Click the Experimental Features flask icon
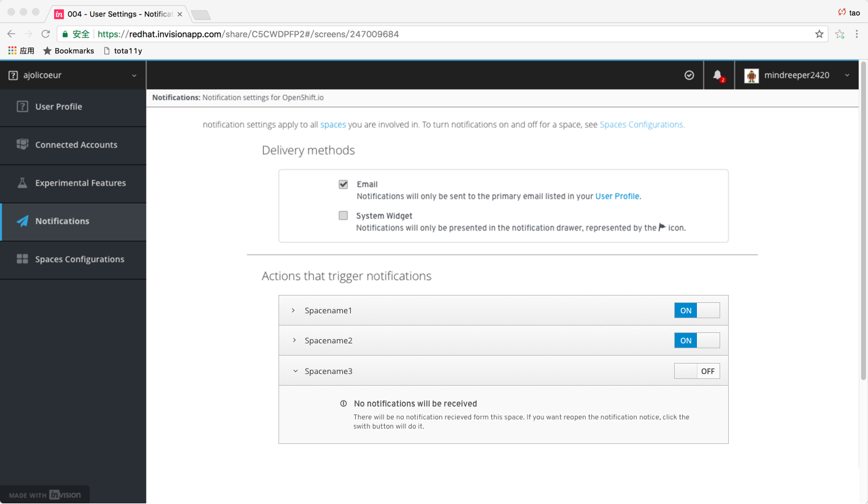 pos(23,183)
